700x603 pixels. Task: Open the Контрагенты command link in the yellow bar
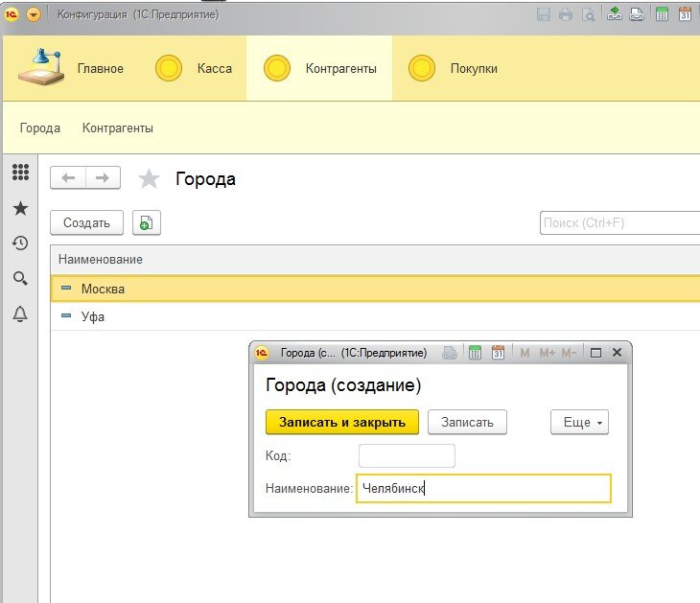(x=118, y=128)
